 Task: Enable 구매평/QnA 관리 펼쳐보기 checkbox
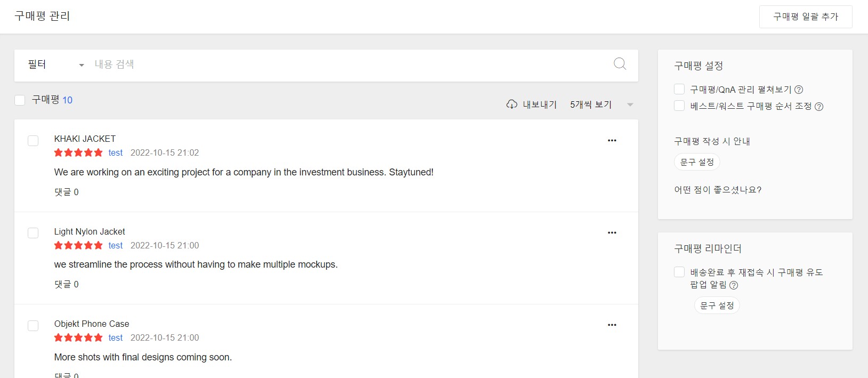point(679,89)
